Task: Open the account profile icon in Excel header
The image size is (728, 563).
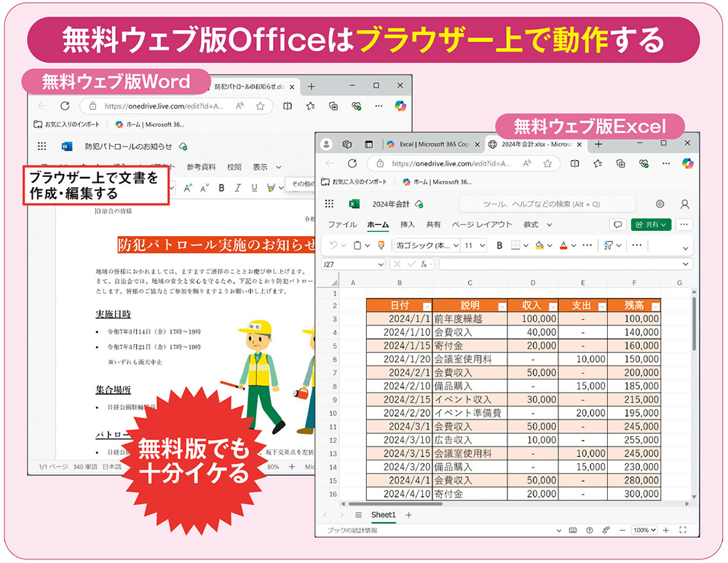Action: coord(684,204)
